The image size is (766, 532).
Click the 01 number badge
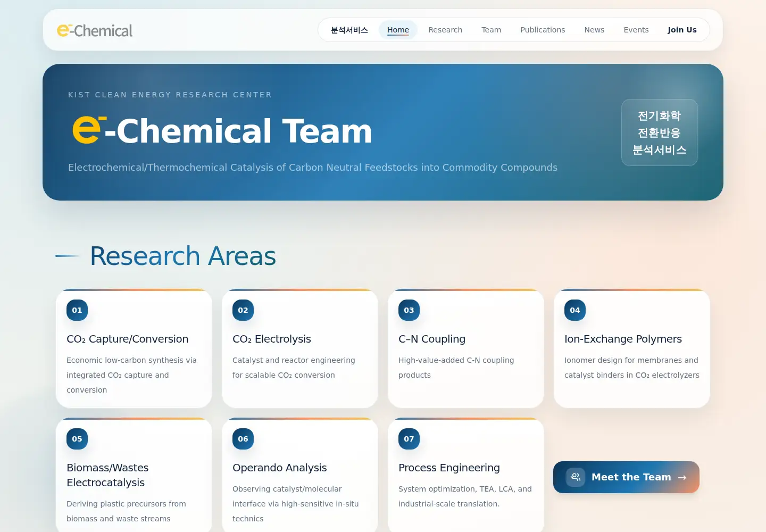tap(77, 310)
